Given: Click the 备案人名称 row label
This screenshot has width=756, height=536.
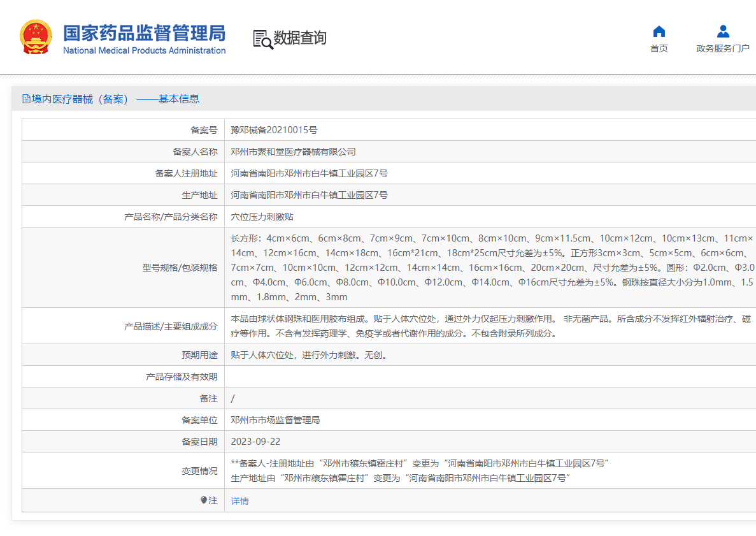Looking at the screenshot, I should click(196, 152).
